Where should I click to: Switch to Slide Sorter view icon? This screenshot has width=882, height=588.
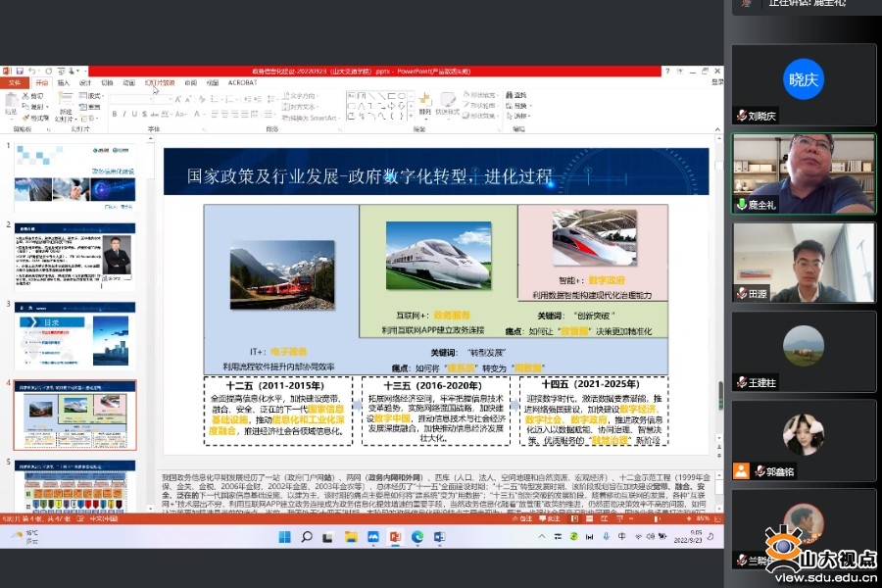(590, 518)
